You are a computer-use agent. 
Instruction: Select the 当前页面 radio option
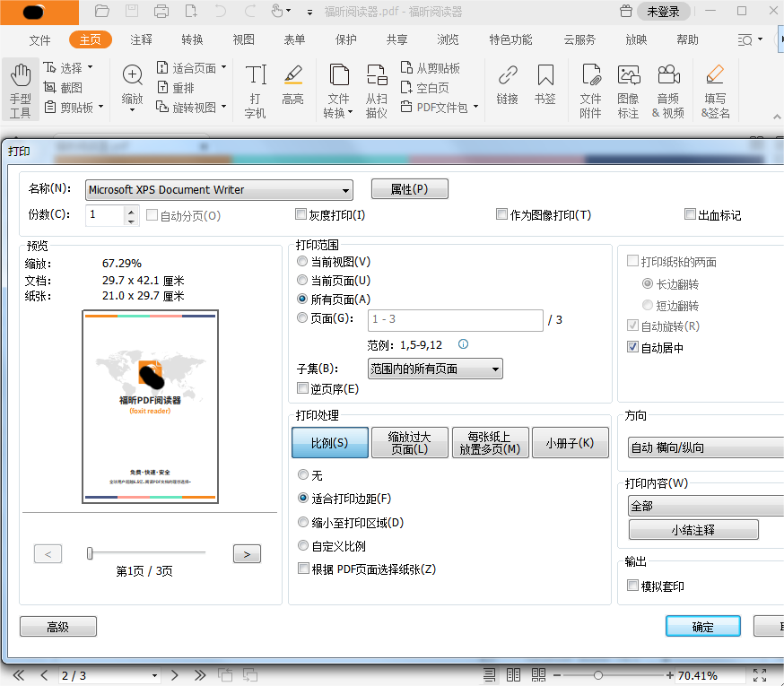click(302, 280)
